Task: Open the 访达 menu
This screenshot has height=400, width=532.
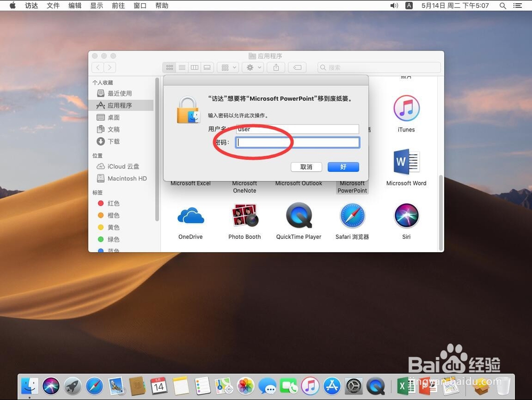Action: click(31, 5)
